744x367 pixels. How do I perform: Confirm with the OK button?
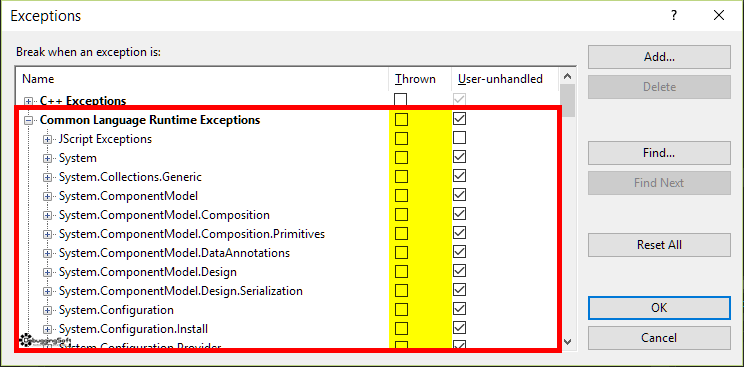click(x=659, y=308)
